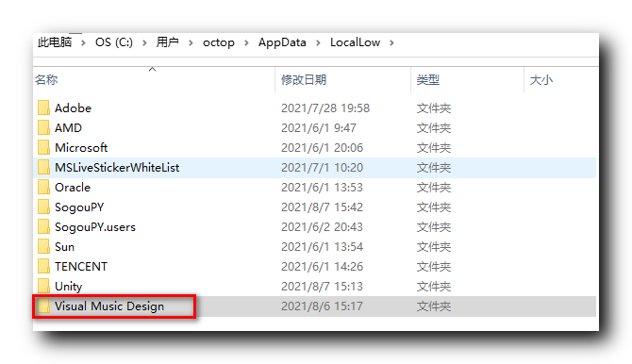Go to octop in the breadcrumb path
Screen dimensions: 632x364
click(219, 42)
